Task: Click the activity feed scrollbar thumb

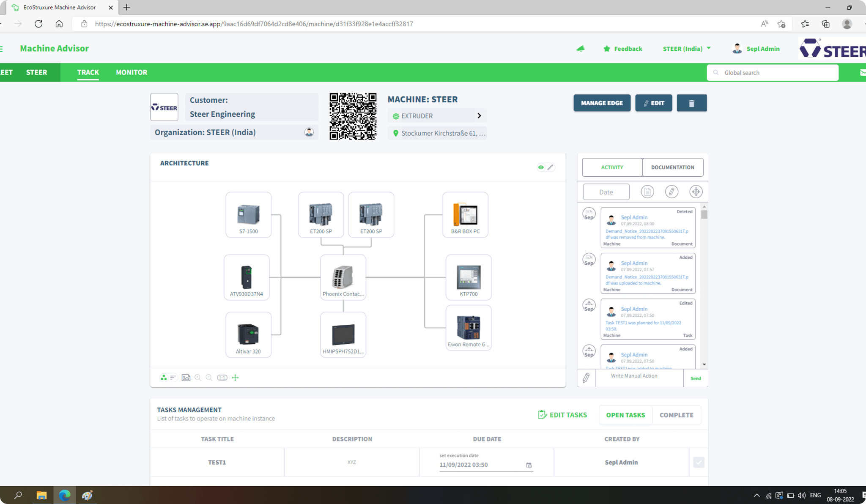Action: click(704, 215)
